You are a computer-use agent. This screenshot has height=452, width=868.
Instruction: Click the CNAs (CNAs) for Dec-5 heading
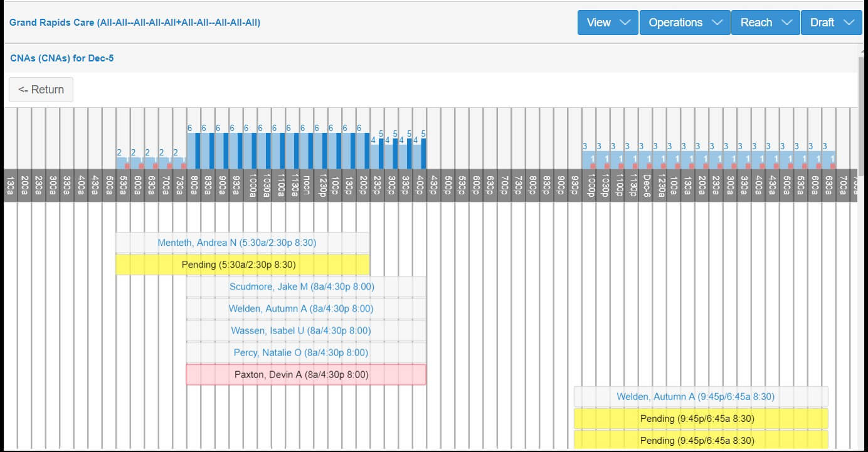(x=61, y=58)
